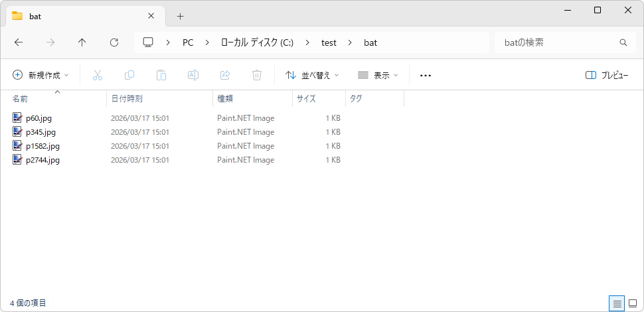Click the folder icon on bat tab
Screen dimensions: 644x312
[17, 16]
